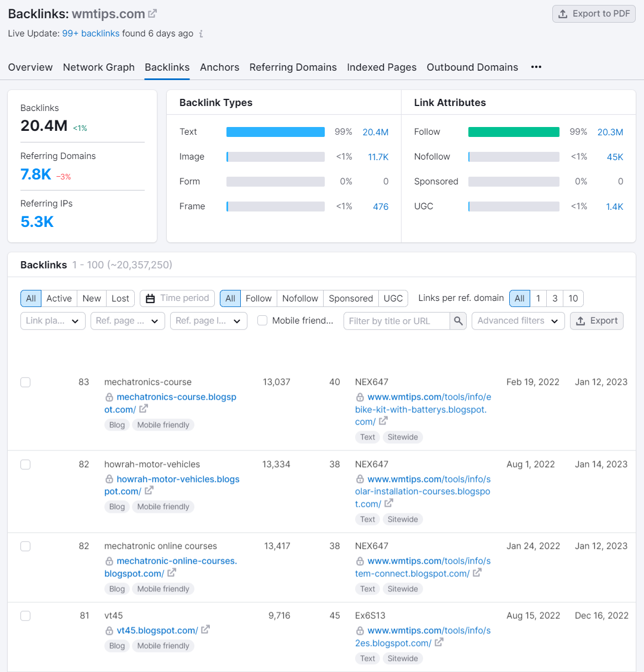This screenshot has height=672, width=644.
Task: Type in the Filter by title or URL field
Action: point(397,320)
